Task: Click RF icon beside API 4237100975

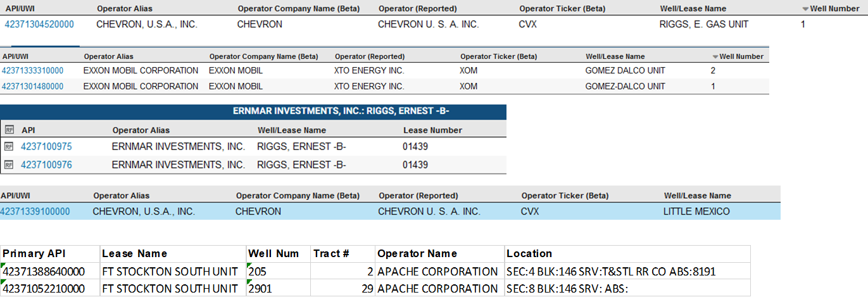Action: tap(9, 146)
